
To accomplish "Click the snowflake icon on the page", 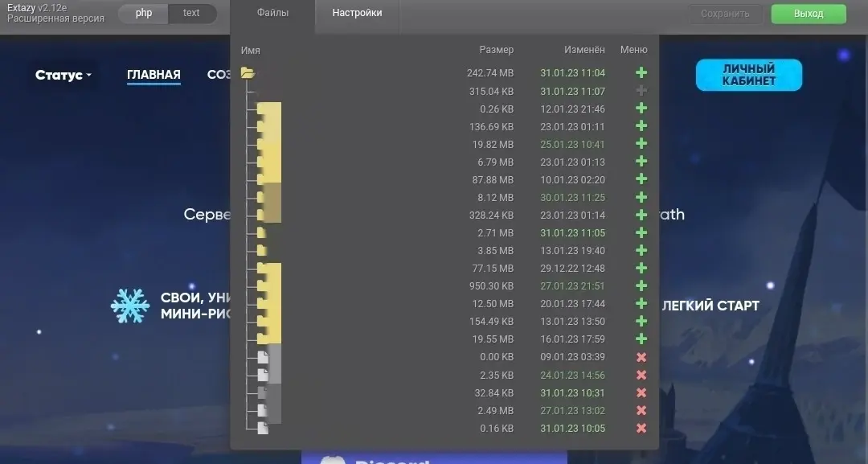I will (x=130, y=306).
